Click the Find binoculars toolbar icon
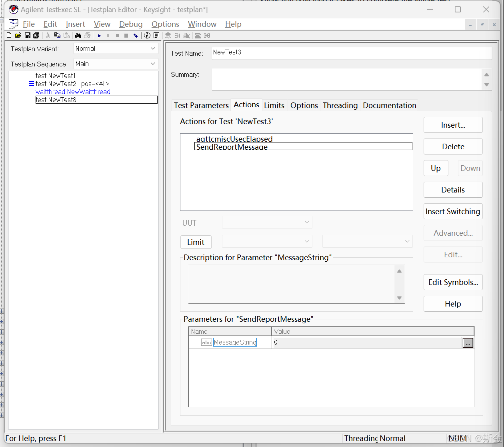 click(x=78, y=35)
